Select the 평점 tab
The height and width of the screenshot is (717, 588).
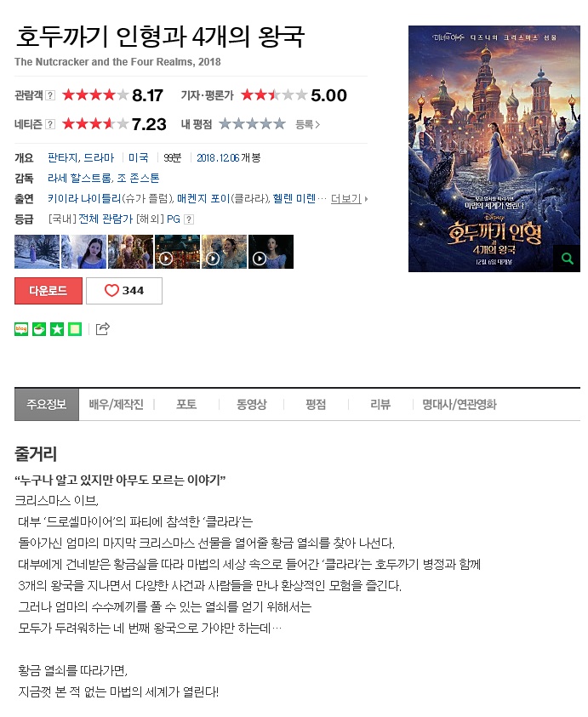pos(316,405)
